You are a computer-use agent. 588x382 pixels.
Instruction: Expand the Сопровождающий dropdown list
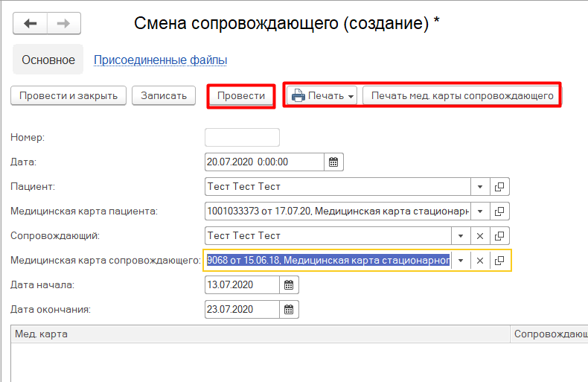tap(461, 236)
